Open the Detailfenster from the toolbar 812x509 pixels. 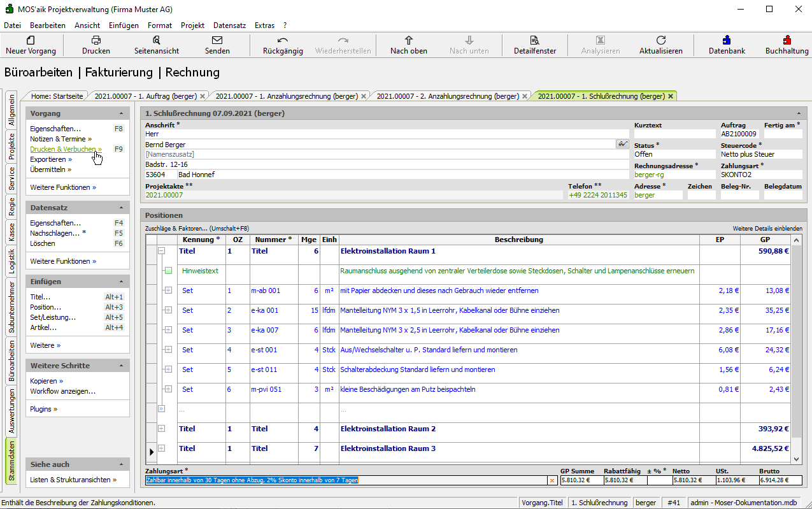(x=535, y=40)
